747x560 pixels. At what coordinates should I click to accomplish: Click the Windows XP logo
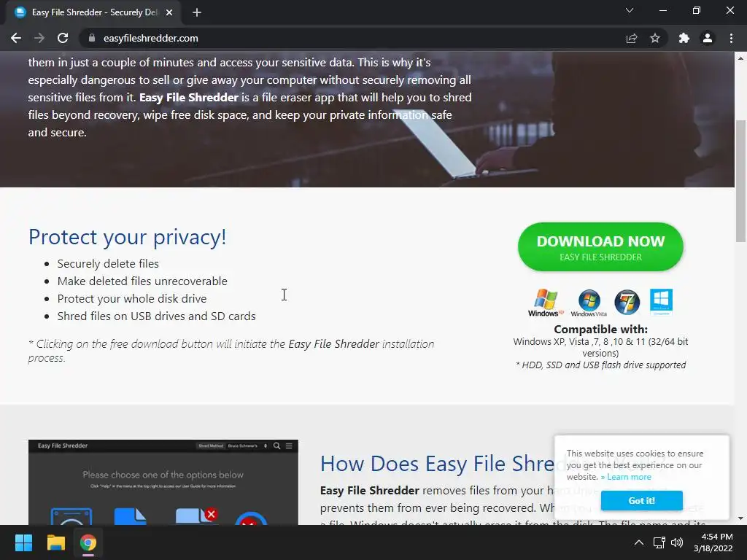tap(546, 303)
